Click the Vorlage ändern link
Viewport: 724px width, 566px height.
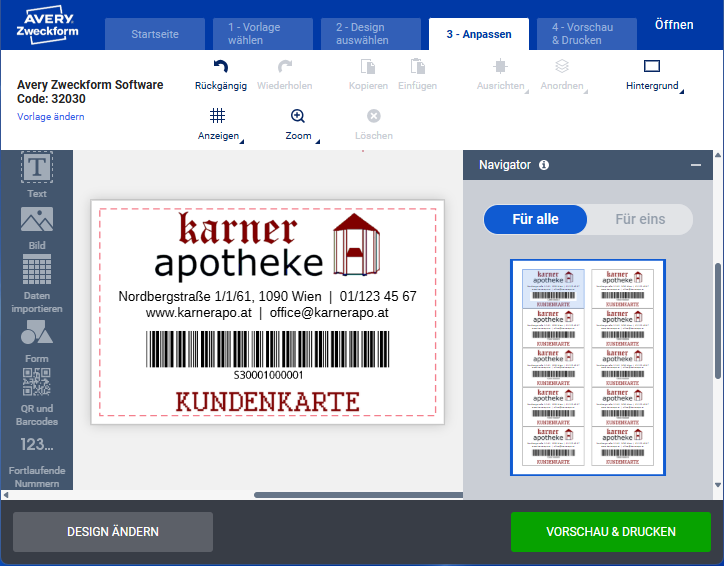pos(51,116)
